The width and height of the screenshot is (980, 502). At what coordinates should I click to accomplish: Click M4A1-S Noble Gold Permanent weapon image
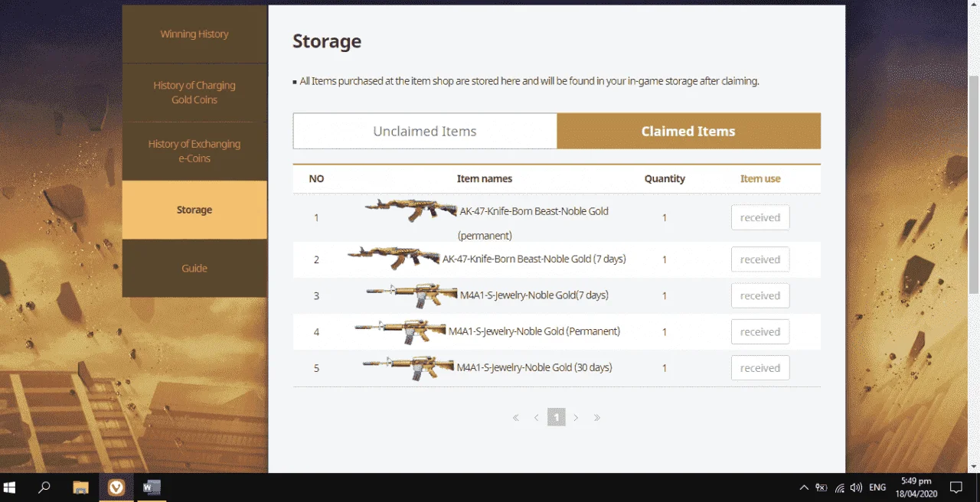pos(400,331)
